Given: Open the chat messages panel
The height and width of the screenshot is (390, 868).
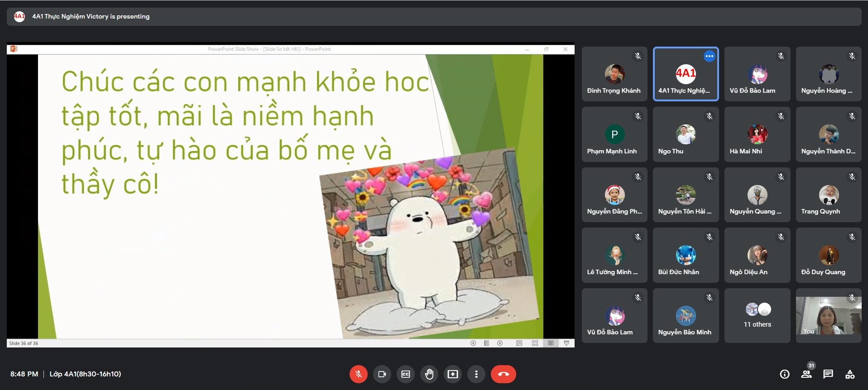Looking at the screenshot, I should (828, 374).
